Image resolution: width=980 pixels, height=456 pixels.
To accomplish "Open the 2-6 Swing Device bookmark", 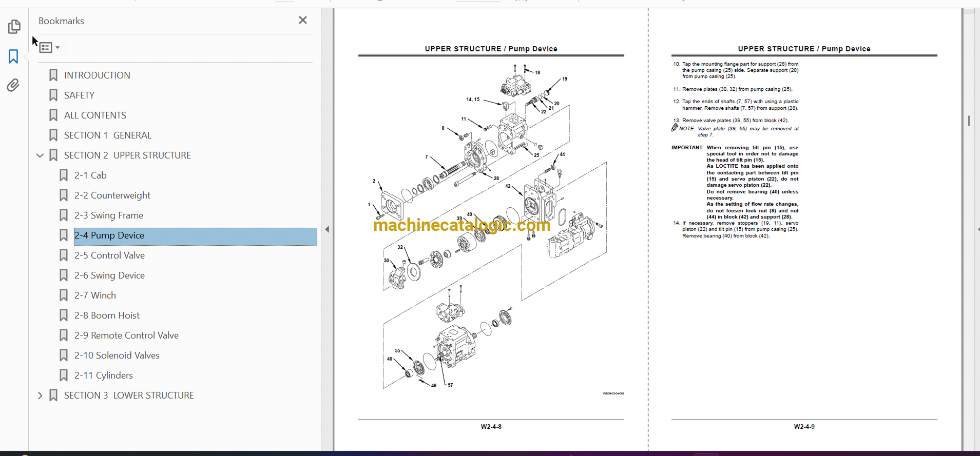I will click(x=109, y=275).
